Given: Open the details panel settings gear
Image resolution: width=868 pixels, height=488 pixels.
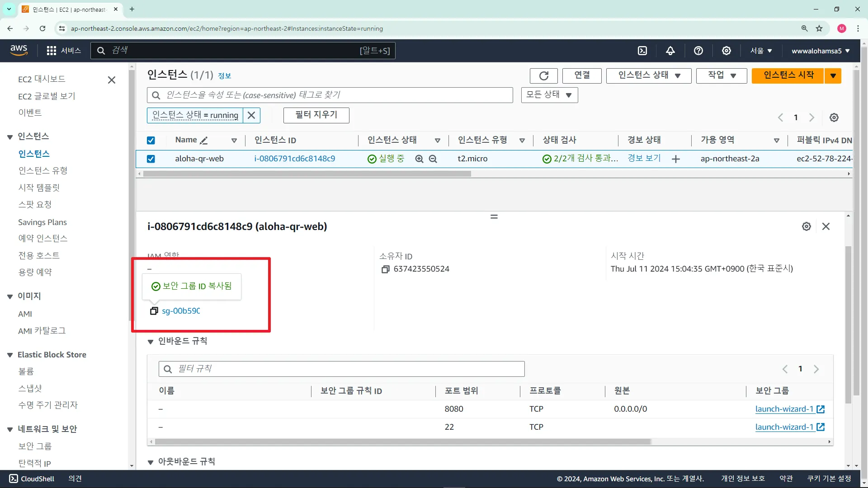Looking at the screenshot, I should 807,226.
